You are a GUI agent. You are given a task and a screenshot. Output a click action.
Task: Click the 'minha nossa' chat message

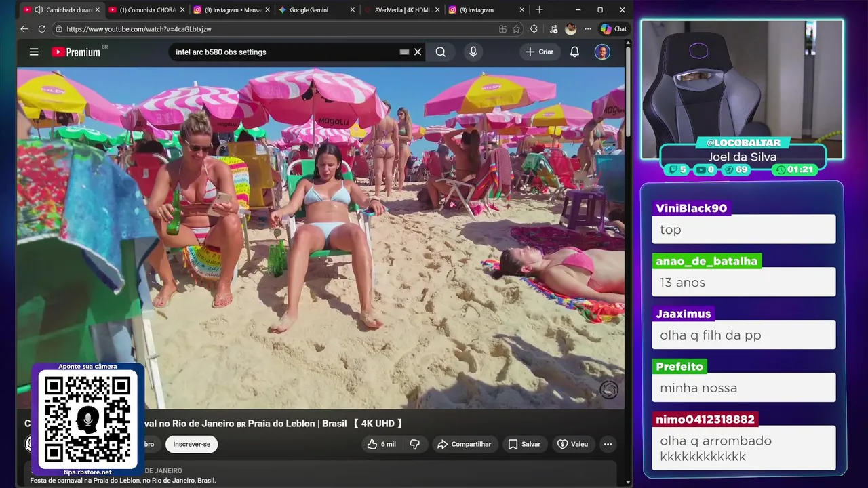(744, 388)
